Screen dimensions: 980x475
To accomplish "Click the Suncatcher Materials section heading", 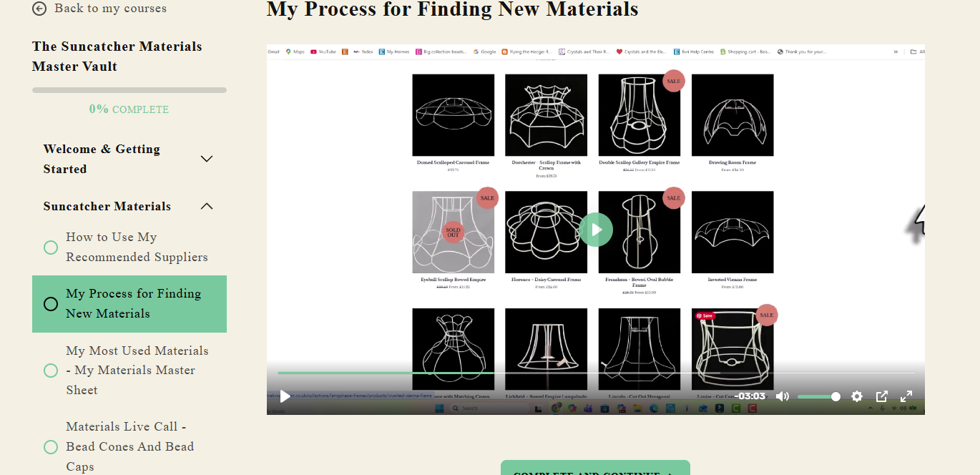I will (107, 206).
